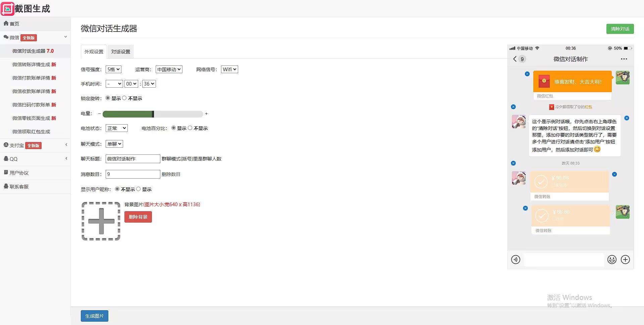
Task: Open 微信扫码付款账单 in sidebar
Action: pyautogui.click(x=35, y=105)
